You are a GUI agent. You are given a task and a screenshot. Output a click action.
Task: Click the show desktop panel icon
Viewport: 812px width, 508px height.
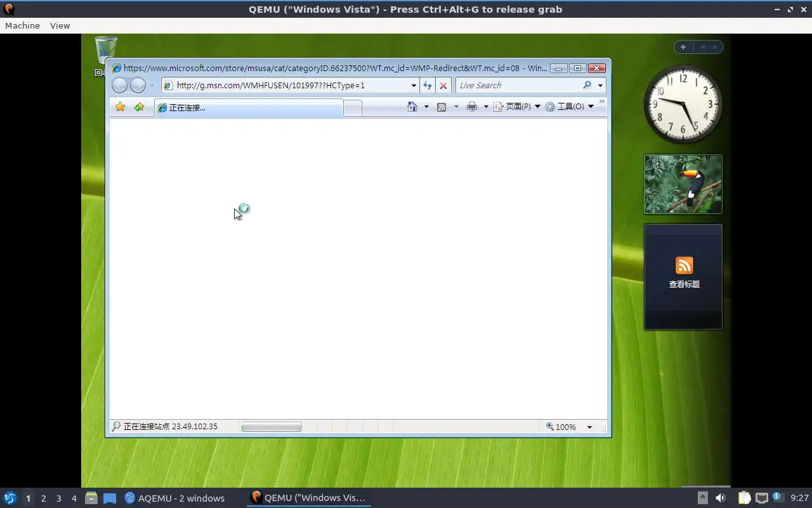coord(110,498)
